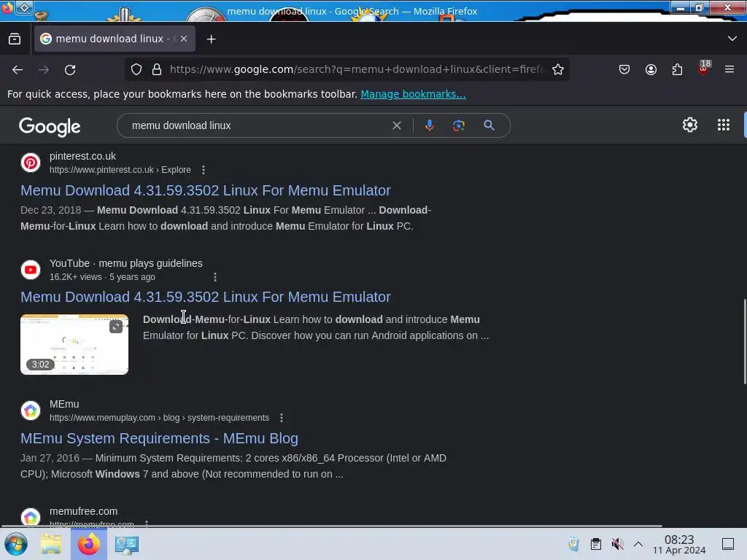Click the horizontal scrollbar at the page bottom

click(332, 526)
